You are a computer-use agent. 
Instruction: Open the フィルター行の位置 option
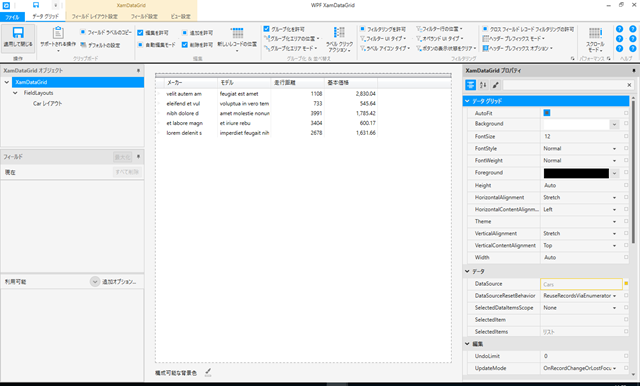pos(439,29)
